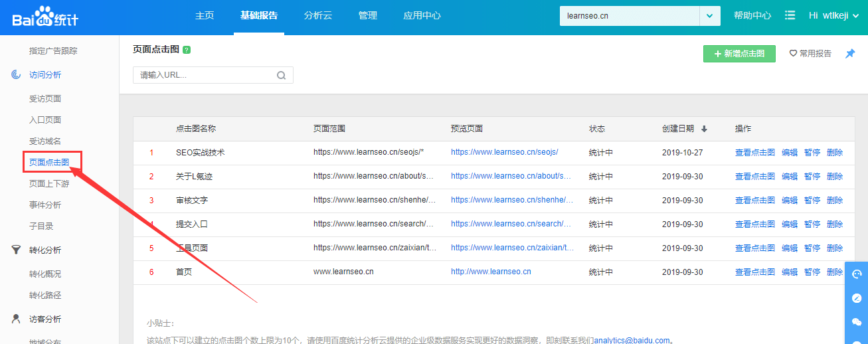This screenshot has width=868, height=344.
Task: Open customer service icon on right floating bar
Action: tap(857, 274)
